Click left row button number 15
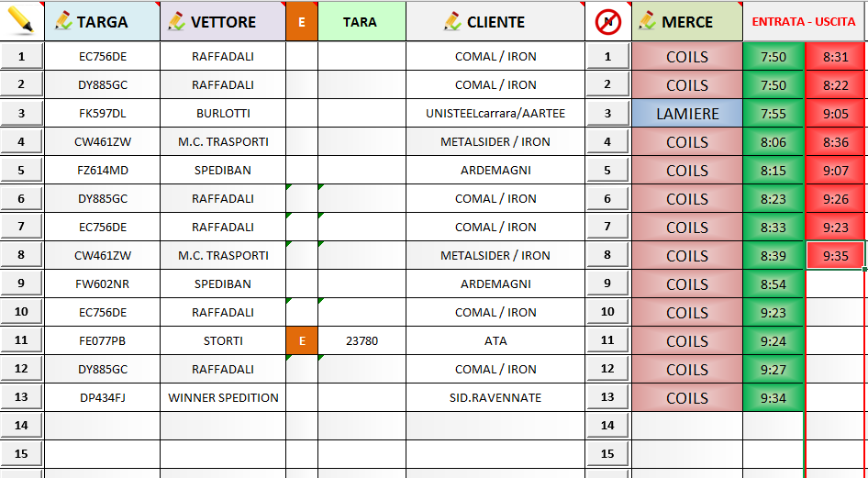 22,453
